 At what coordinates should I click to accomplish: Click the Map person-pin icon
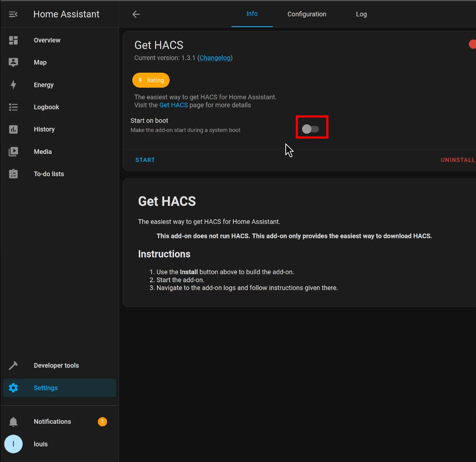pos(13,62)
